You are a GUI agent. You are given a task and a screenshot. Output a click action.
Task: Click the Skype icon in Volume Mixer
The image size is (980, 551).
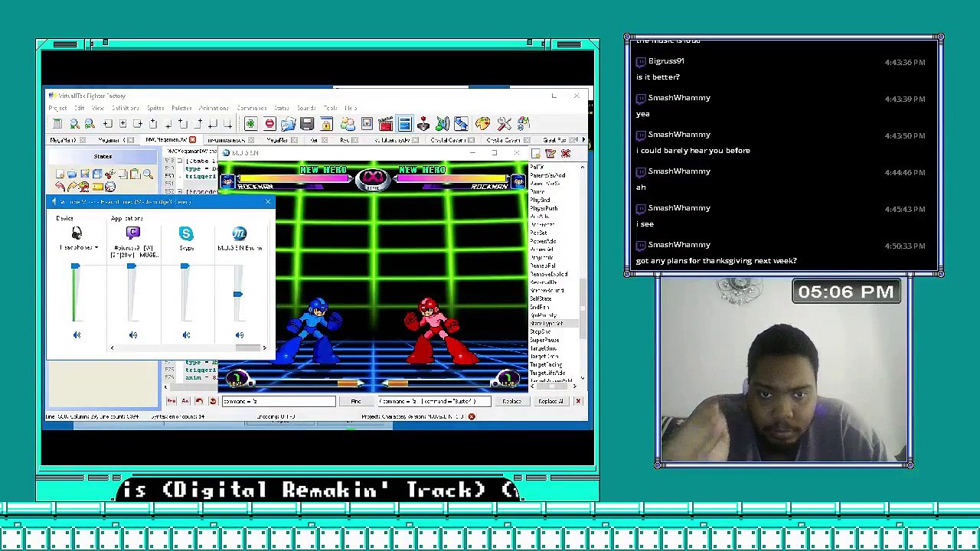(x=186, y=233)
